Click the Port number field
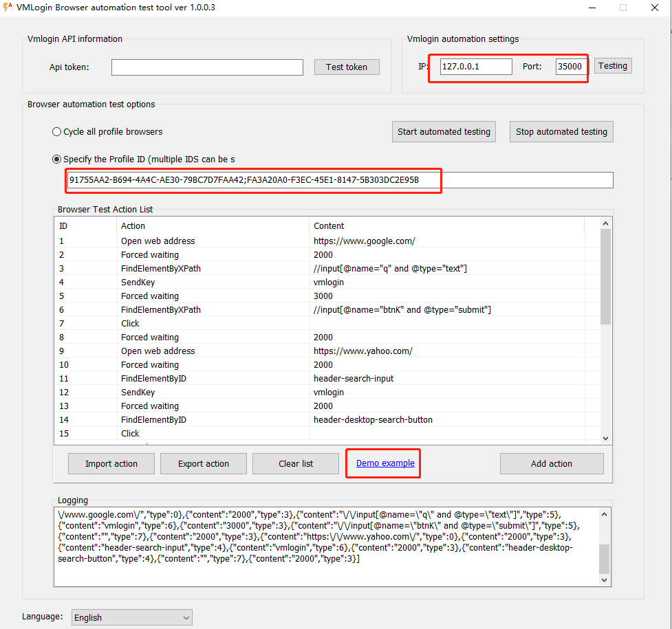Screen dimensions: 672x629 pos(570,66)
